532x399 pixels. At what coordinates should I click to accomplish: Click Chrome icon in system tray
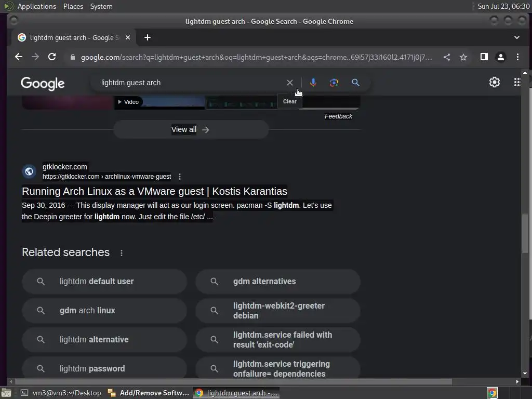pyautogui.click(x=492, y=393)
